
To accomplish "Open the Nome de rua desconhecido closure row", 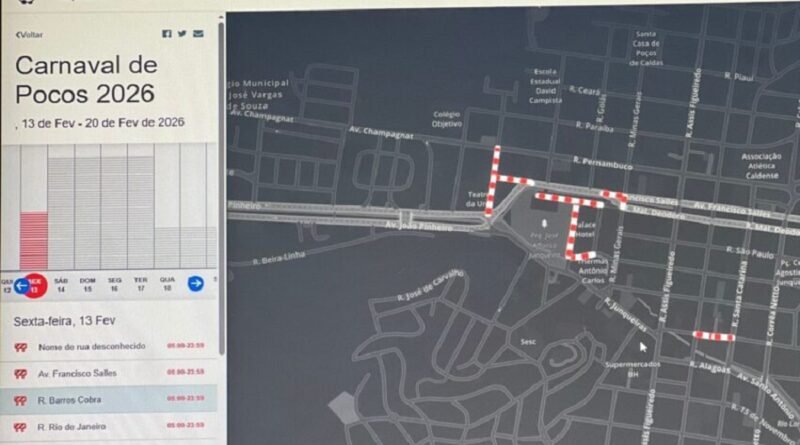I will tap(109, 347).
